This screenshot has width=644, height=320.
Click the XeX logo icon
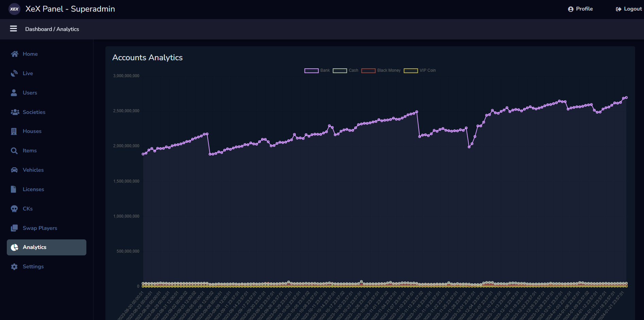point(14,9)
